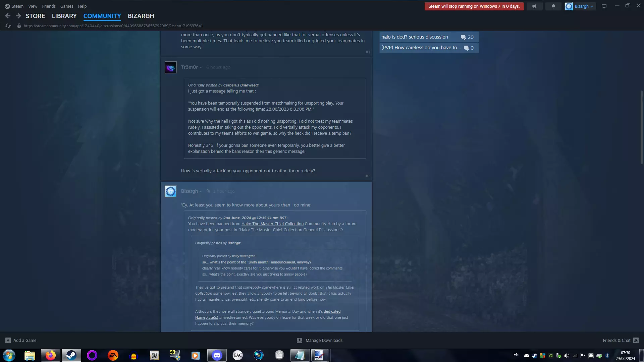This screenshot has height=362, width=644.
Task: Open the Manage Downloads icon
Action: 300,340
